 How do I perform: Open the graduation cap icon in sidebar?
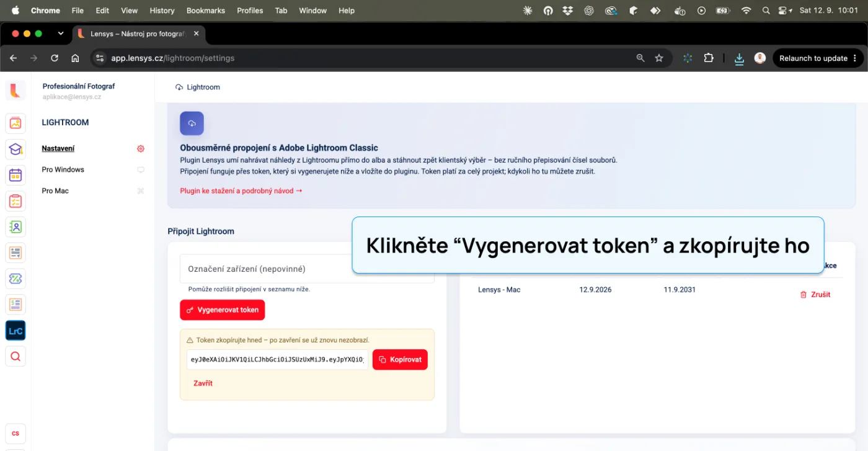point(15,149)
